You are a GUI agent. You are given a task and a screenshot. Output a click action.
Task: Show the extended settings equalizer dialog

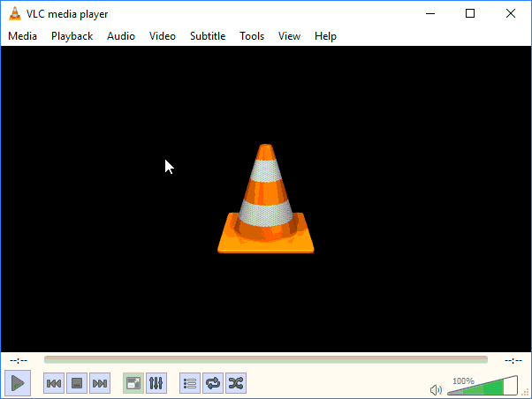[156, 383]
